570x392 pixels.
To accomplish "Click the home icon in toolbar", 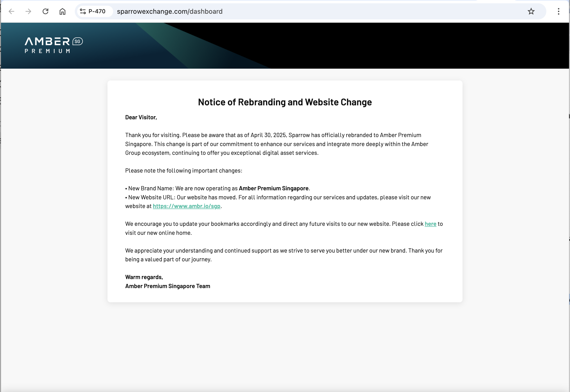I will tap(62, 11).
